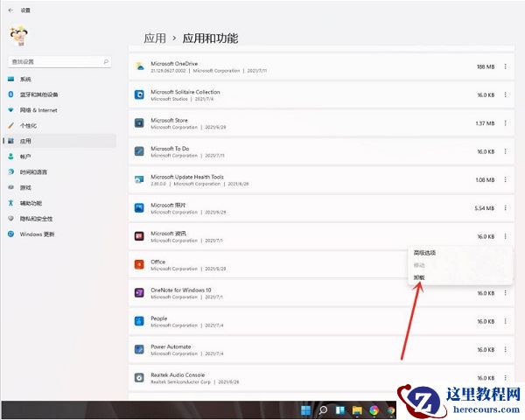The height and width of the screenshot is (420, 525).
Task: Click the Realtek Audio Console name
Action: 178,374
